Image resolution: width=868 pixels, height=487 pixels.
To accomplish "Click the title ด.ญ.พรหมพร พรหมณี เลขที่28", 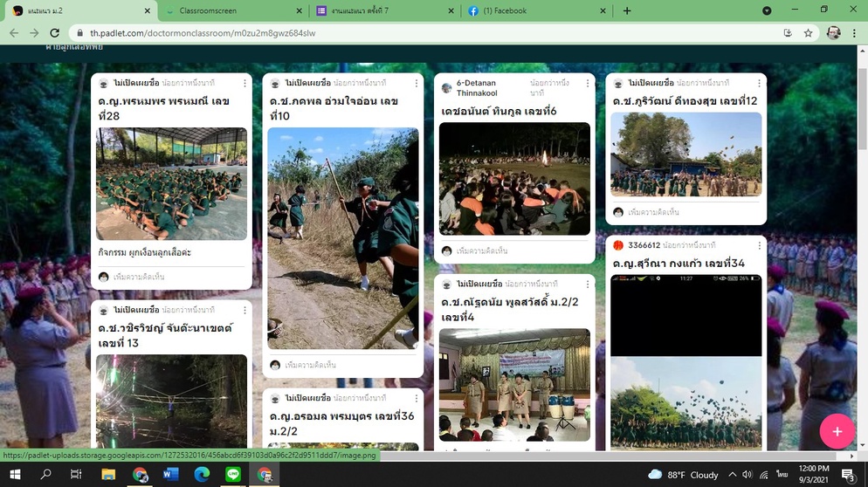I will [164, 108].
